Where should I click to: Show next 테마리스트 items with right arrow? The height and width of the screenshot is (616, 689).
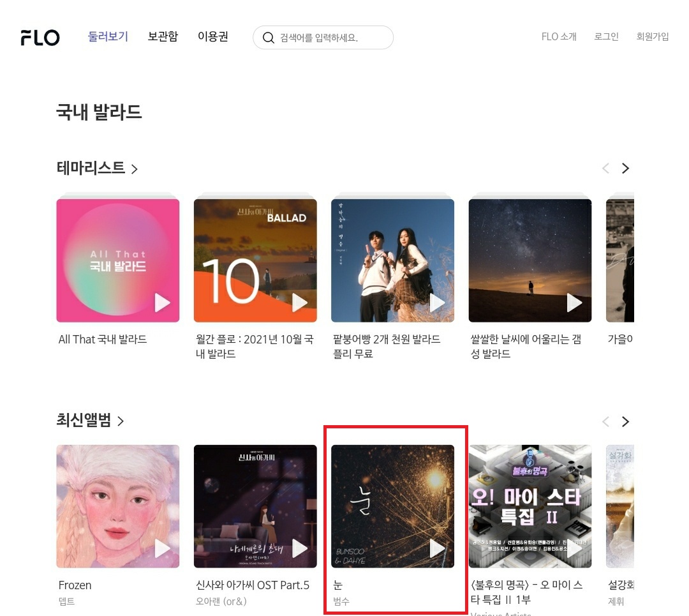point(625,169)
